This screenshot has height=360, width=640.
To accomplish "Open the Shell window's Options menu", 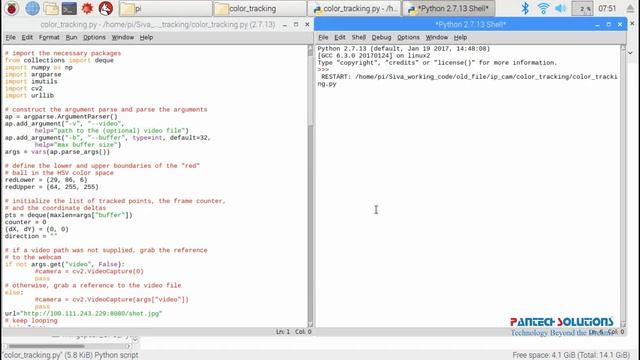I will (408, 37).
